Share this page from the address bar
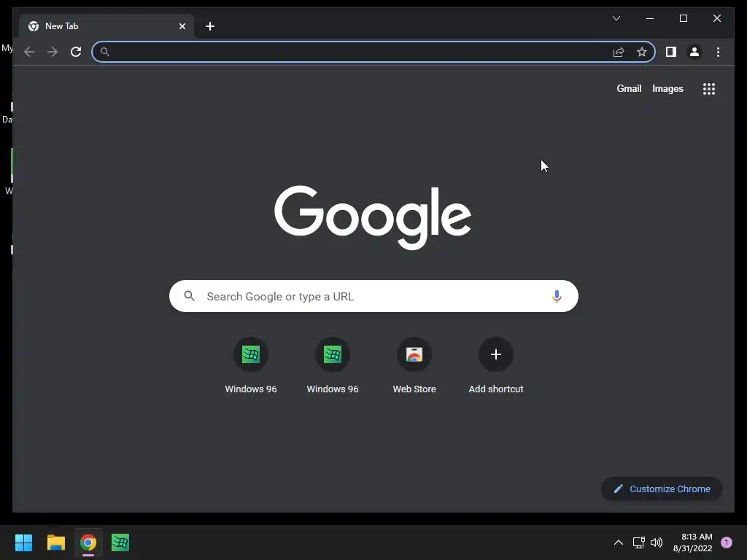Image resolution: width=747 pixels, height=560 pixels. click(x=619, y=52)
